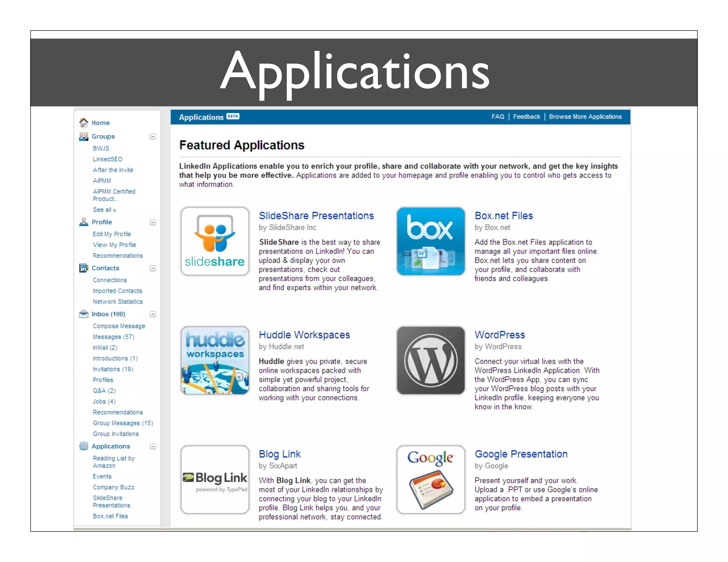Screen dimensions: 728x562
Task: Click the Profile person icon
Action: [84, 222]
